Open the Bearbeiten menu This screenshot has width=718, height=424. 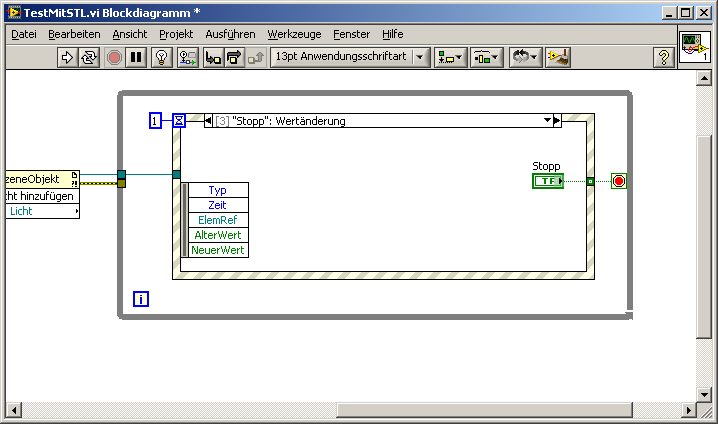click(74, 34)
